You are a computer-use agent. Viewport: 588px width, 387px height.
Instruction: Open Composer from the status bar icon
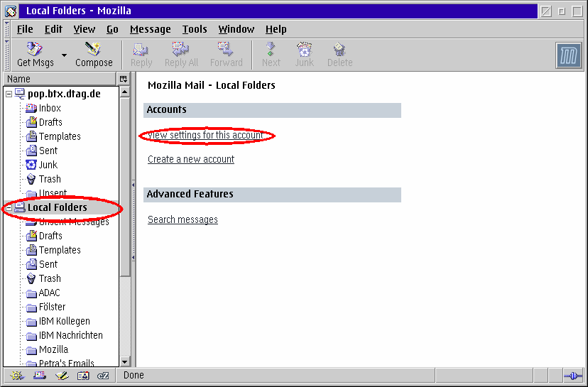coord(62,376)
